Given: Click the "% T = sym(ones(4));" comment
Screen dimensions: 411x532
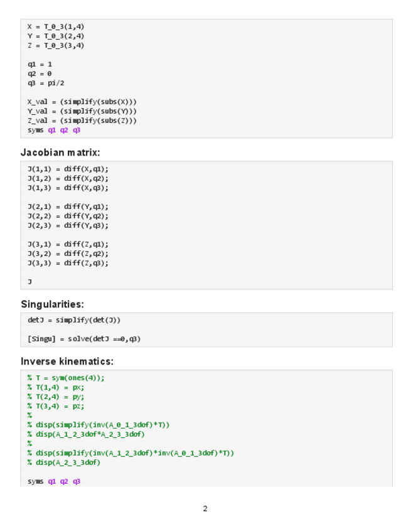Looking at the screenshot, I should pos(66,378).
